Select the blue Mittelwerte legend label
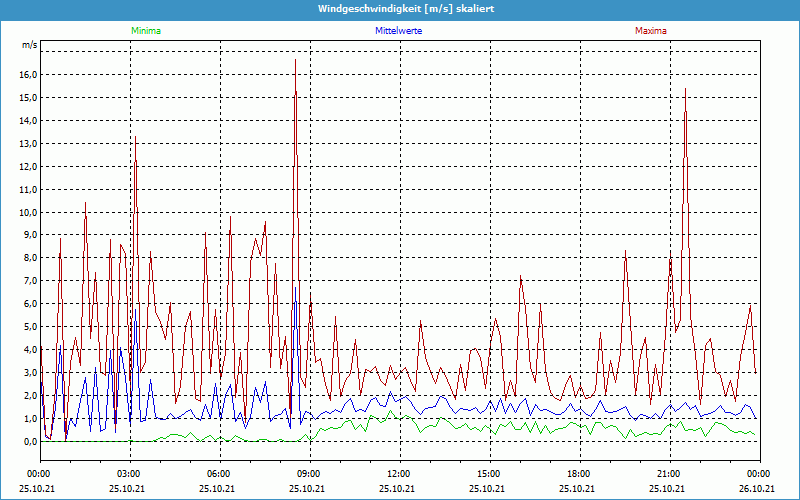This screenshot has height=500, width=800. [400, 31]
